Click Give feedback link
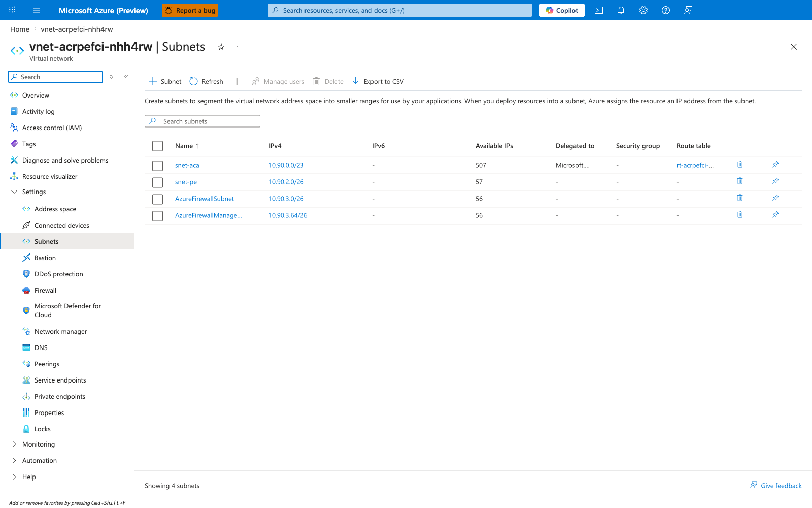The height and width of the screenshot is (508, 812). (x=776, y=486)
